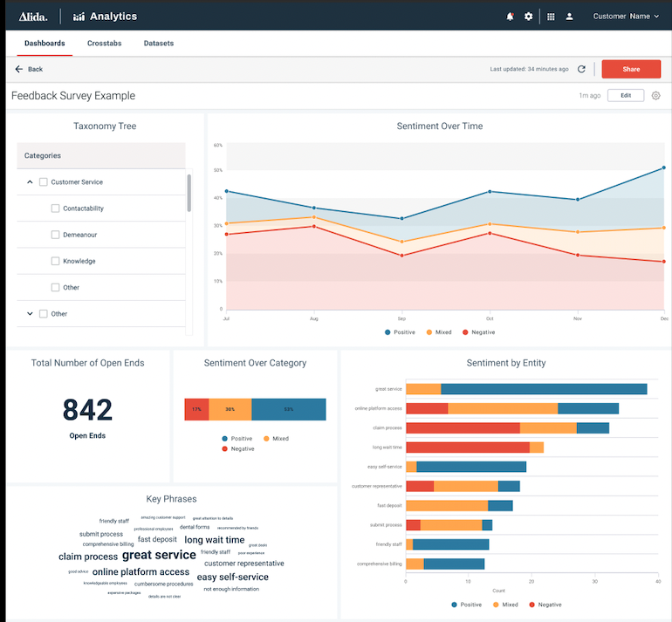Click the Back arrow icon
Viewport: 672px width, 622px height.
19,69
